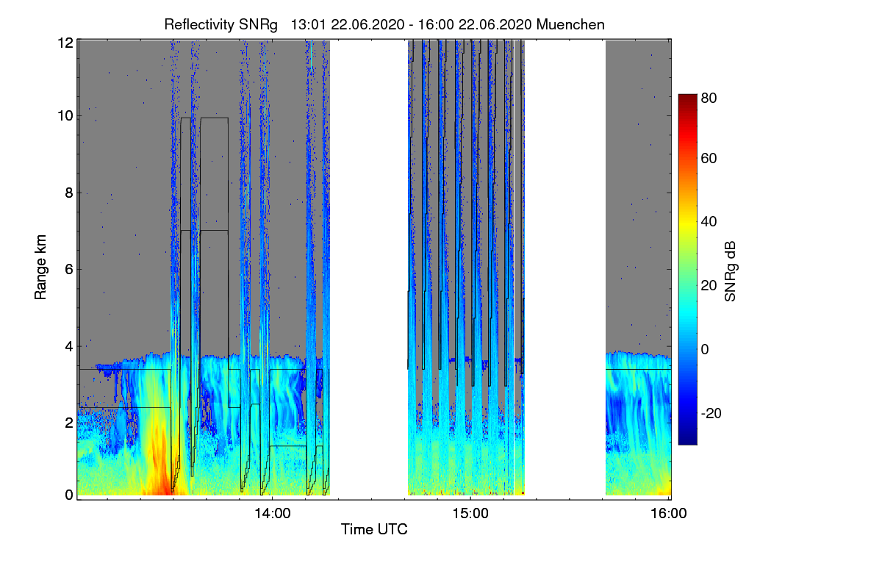Click the 80 tick on the colorbar
This screenshot has width=882, height=588.
pos(709,97)
